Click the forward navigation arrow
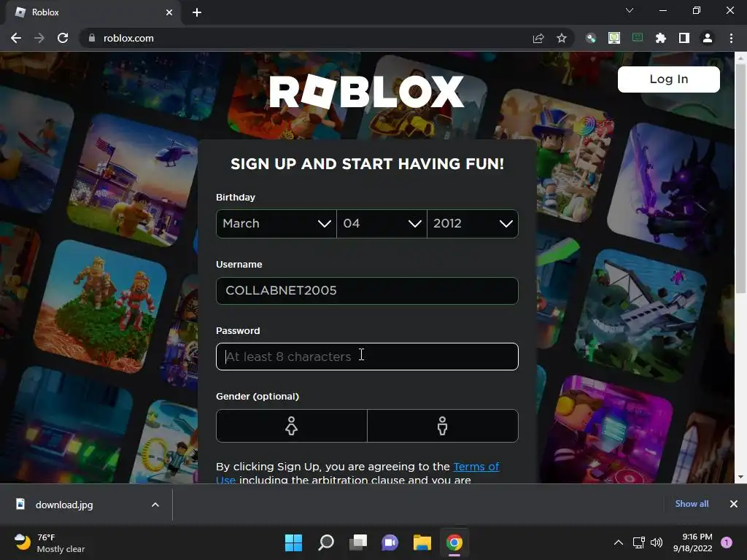The image size is (747, 560). [39, 38]
